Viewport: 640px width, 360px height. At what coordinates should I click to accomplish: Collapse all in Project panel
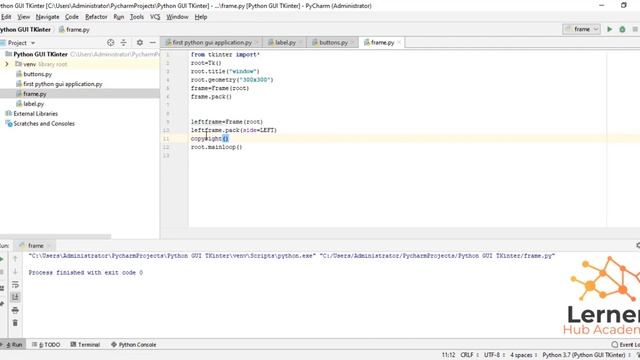(123, 42)
